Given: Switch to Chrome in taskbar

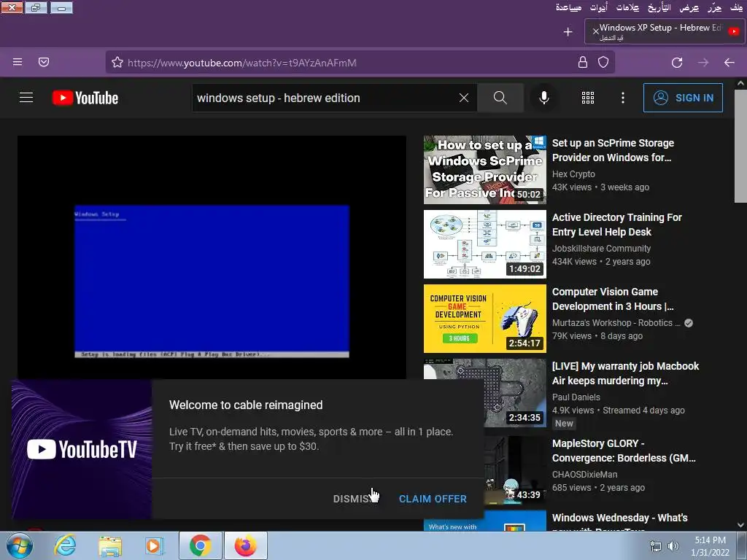Looking at the screenshot, I should click(200, 545).
